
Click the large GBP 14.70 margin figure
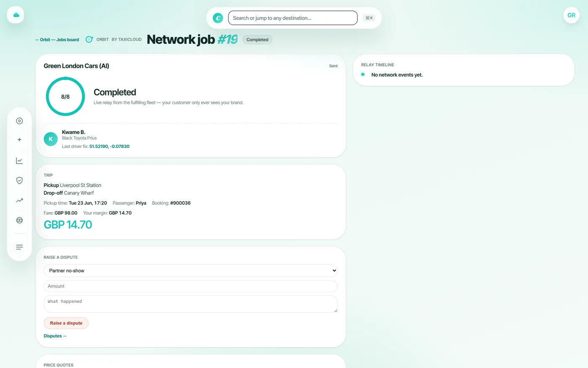tap(68, 225)
